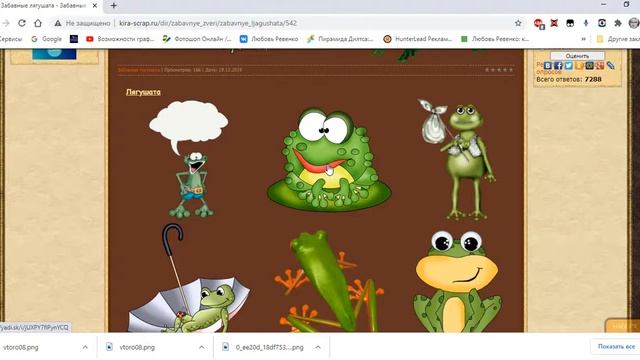Open the Chrome profile avatar
Screen dimensions: 640x360
click(634, 23)
